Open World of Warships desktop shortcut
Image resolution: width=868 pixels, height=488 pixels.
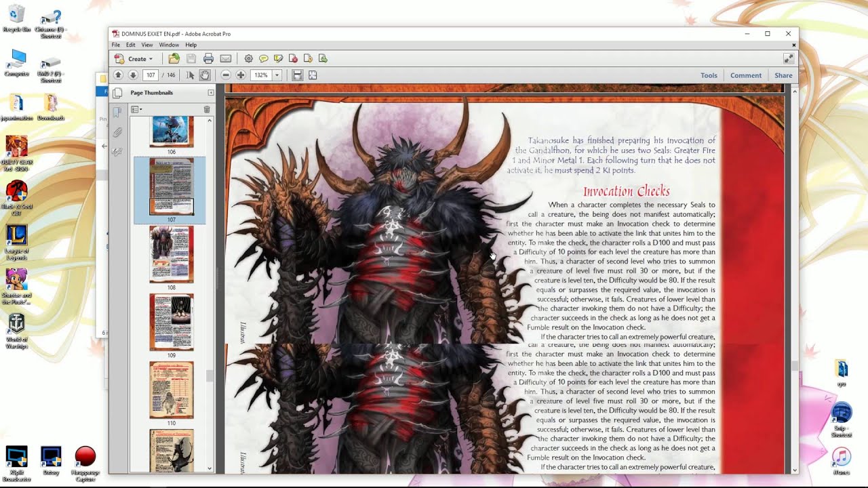click(17, 331)
